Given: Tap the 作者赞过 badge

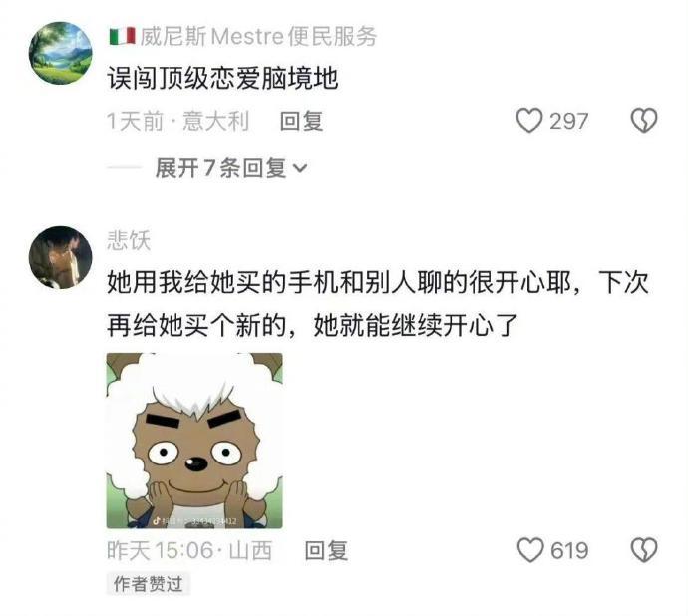Looking at the screenshot, I should [x=148, y=584].
